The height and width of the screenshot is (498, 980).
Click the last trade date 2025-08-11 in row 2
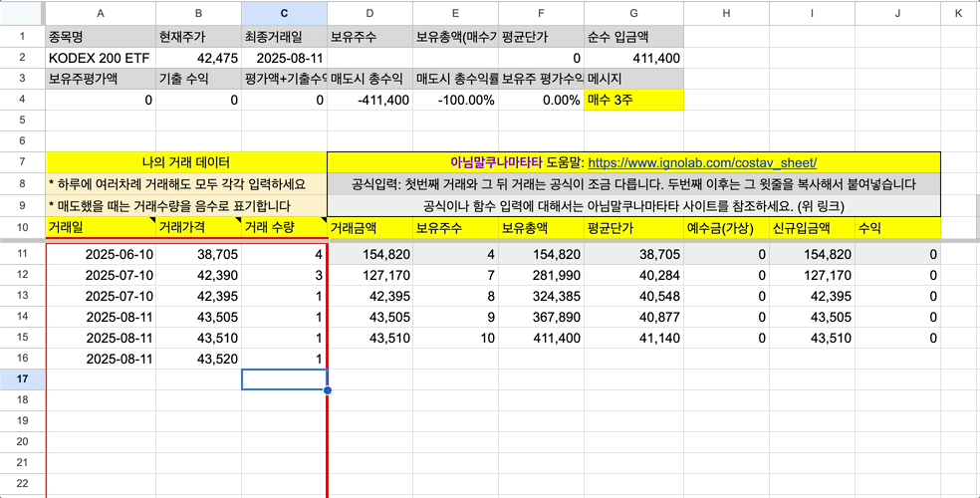(284, 58)
